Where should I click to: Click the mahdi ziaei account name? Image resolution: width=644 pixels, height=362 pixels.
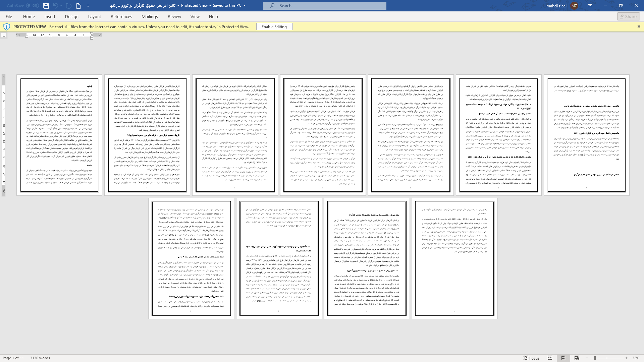[556, 6]
